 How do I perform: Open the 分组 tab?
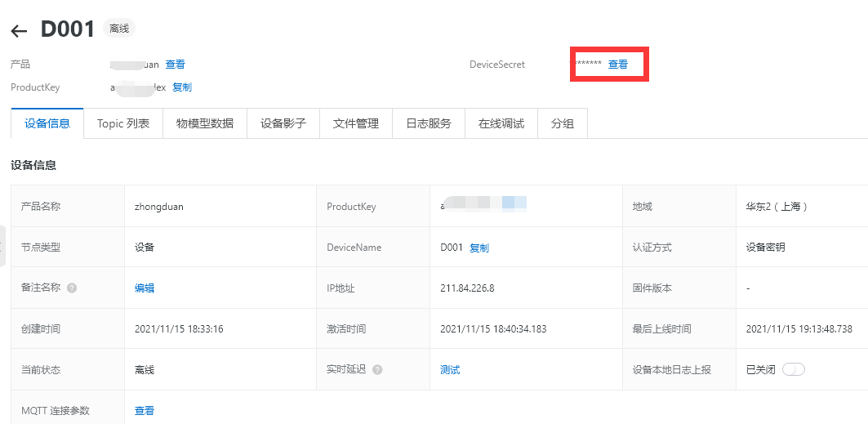(563, 123)
